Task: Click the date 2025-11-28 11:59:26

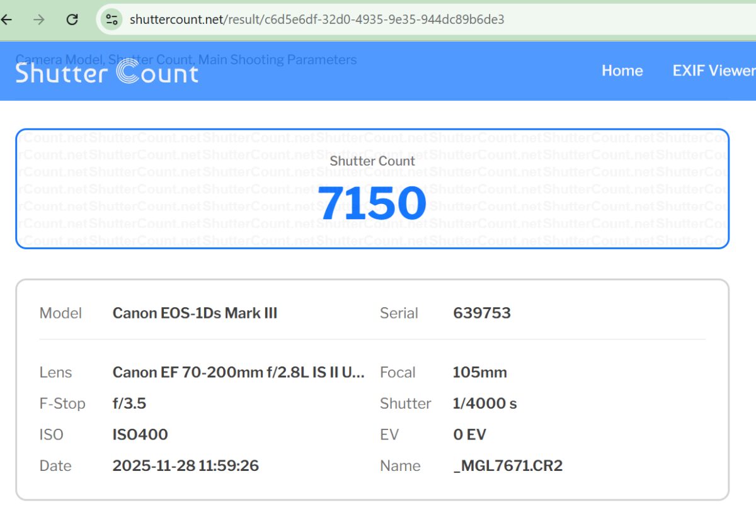Action: point(185,466)
